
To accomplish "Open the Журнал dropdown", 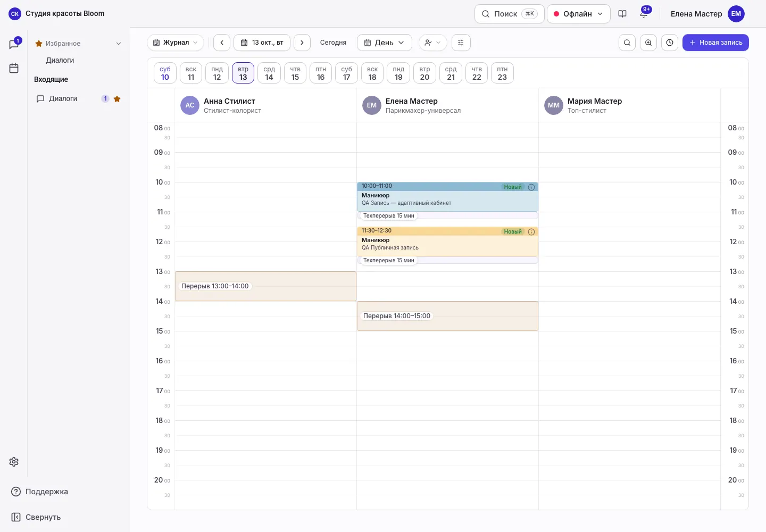I will click(x=176, y=43).
